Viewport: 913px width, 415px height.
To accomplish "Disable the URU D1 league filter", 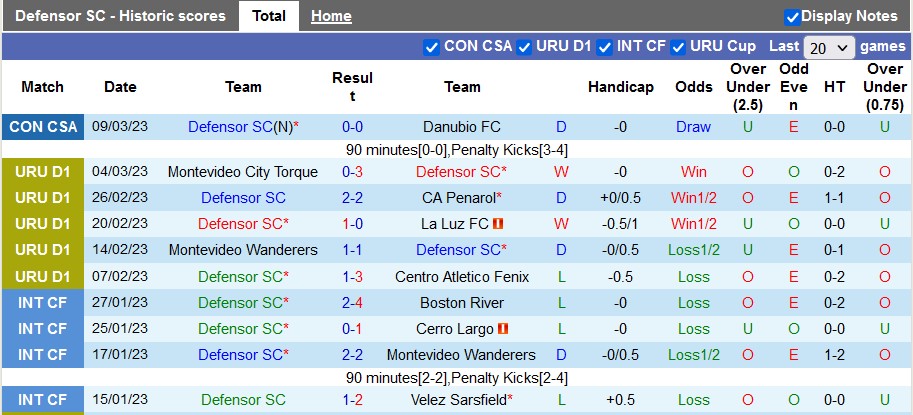I will pos(524,46).
